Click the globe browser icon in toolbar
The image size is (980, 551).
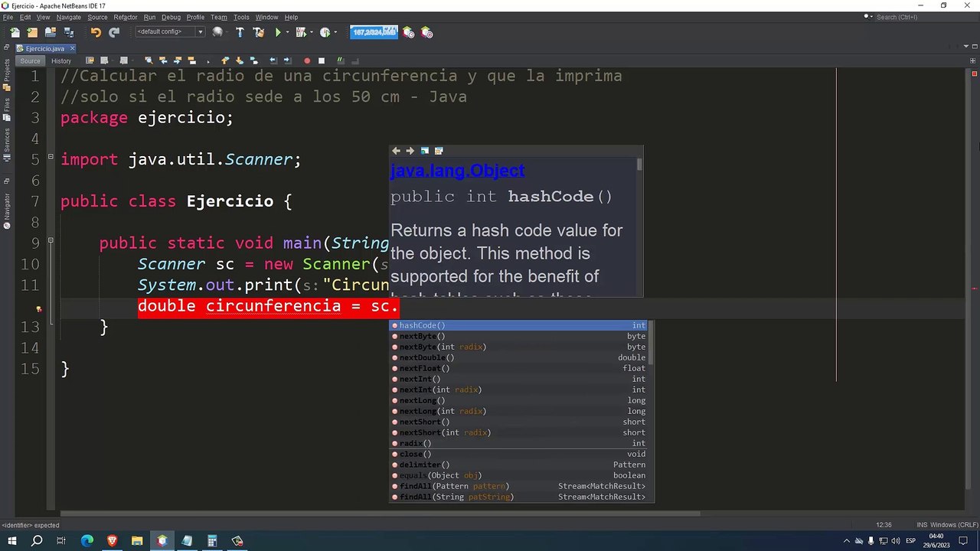217,32
